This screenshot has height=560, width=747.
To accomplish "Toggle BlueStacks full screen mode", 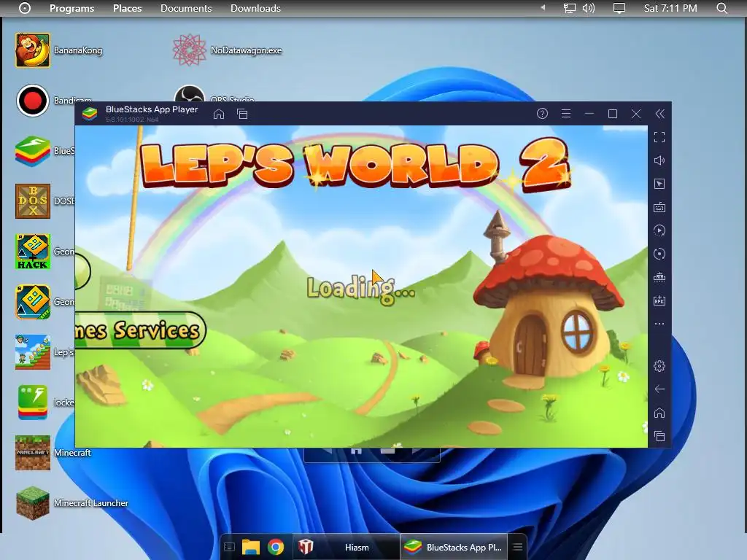I will click(659, 137).
